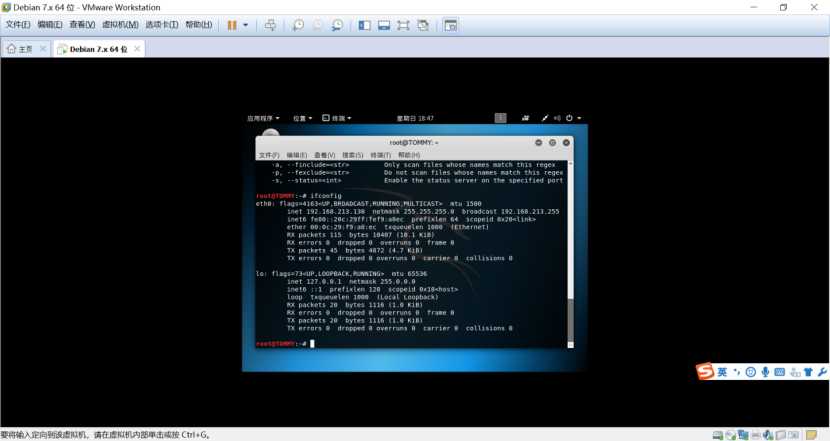Open the VMware 选项卡(T) menu
Viewport: 830px width, 441px height.
[162, 25]
